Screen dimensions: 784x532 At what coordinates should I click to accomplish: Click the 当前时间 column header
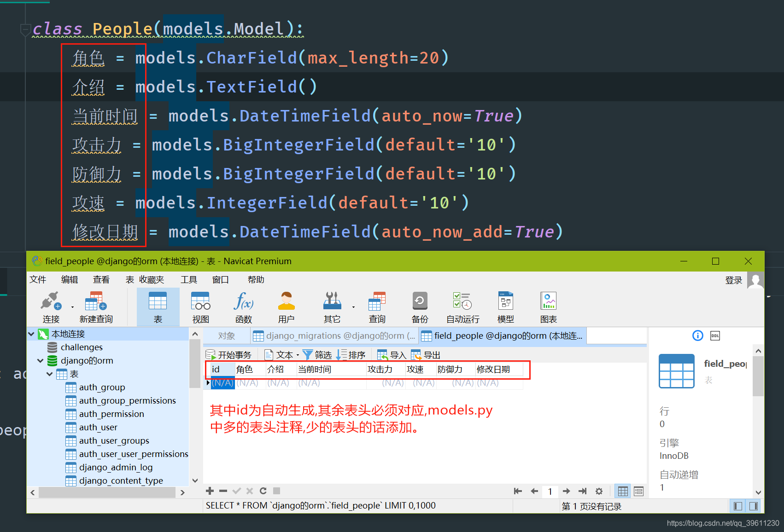(x=331, y=369)
